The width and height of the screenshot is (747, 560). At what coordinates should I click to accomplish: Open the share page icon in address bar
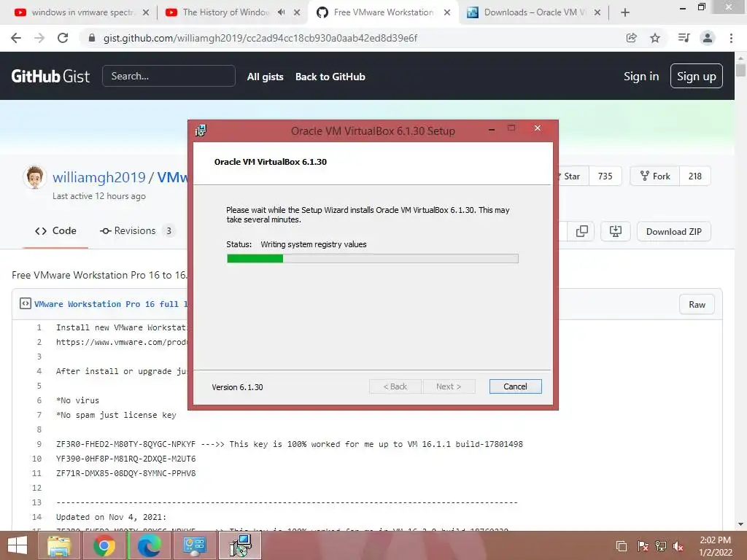point(631,38)
